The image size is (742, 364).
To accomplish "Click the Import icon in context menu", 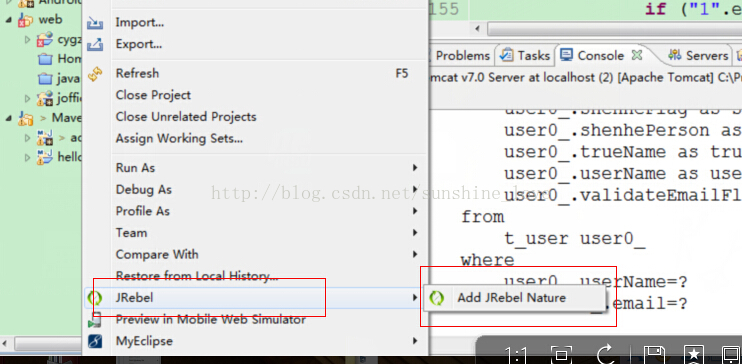I will 95,23.
